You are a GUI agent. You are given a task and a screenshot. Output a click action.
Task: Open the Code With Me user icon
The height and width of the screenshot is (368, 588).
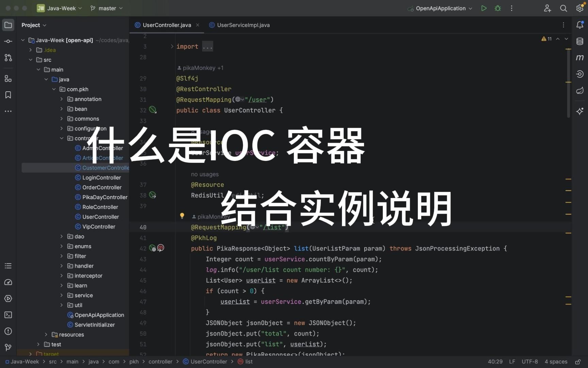point(547,8)
